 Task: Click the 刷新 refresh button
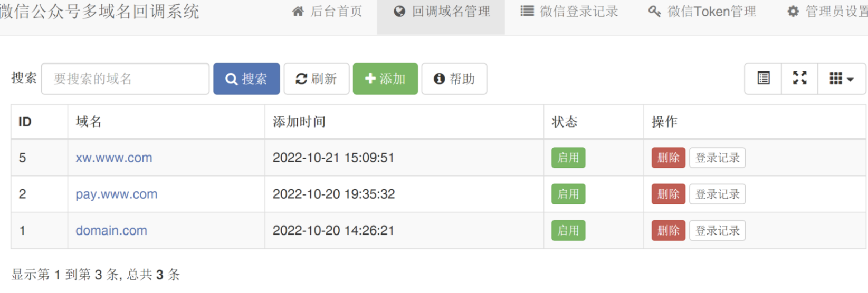(317, 79)
